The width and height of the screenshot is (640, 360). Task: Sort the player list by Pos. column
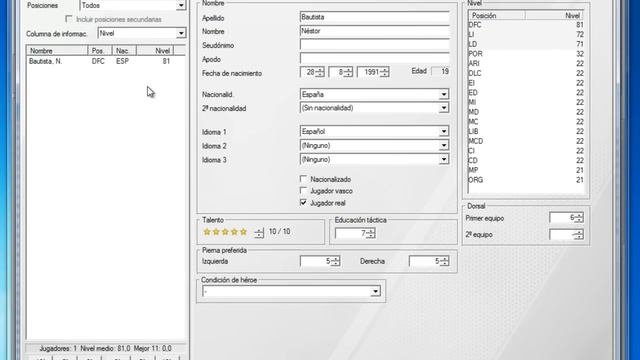pyautogui.click(x=100, y=51)
